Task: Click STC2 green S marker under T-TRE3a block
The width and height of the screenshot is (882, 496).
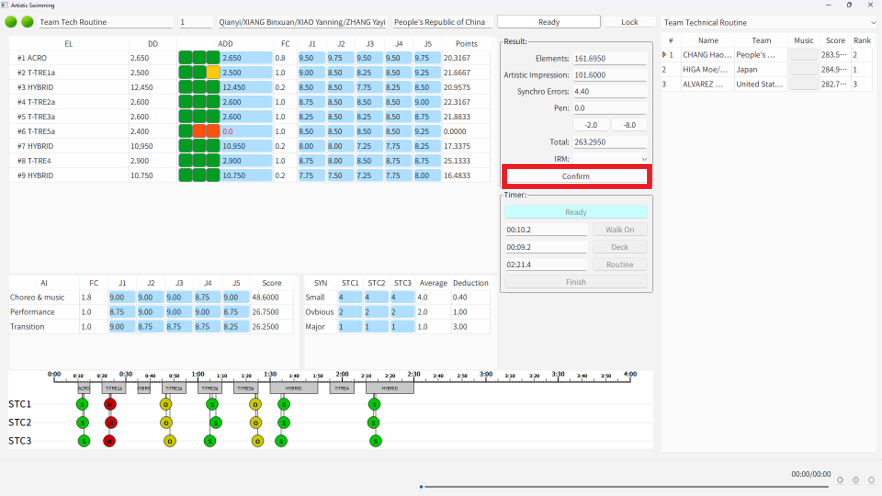Action: [x=215, y=422]
